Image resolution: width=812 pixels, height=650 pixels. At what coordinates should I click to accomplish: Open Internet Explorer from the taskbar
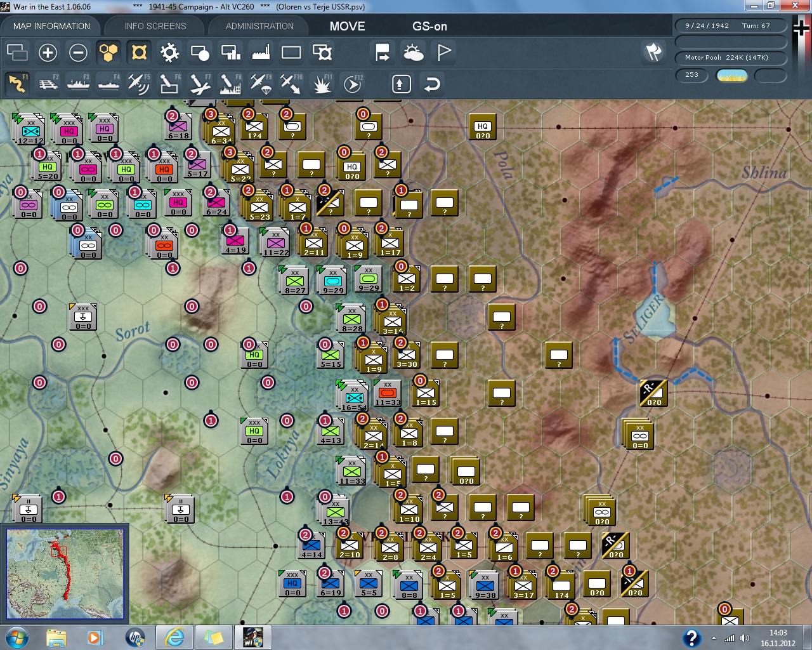pos(174,637)
